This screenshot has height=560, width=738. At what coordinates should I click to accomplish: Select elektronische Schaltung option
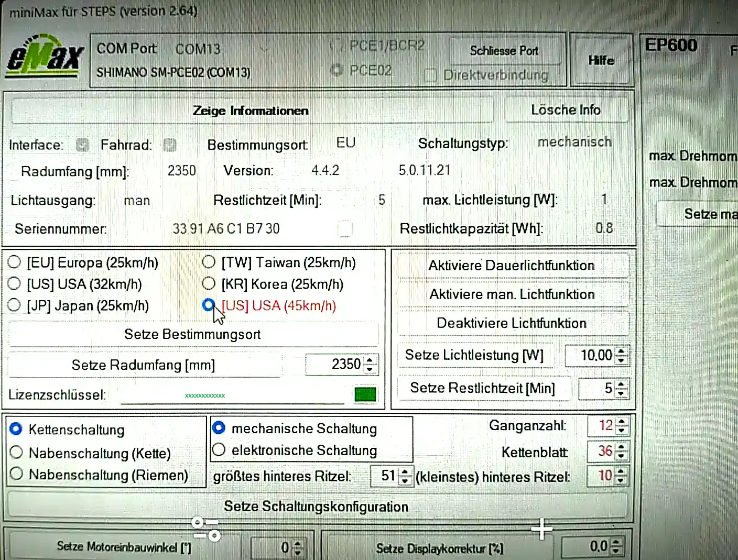tap(219, 449)
